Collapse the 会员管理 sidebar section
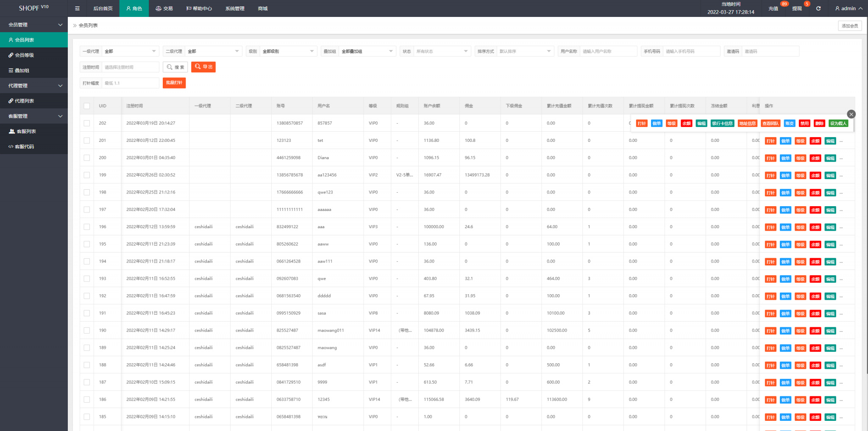Screen dimensions: 868x431 click(34, 25)
